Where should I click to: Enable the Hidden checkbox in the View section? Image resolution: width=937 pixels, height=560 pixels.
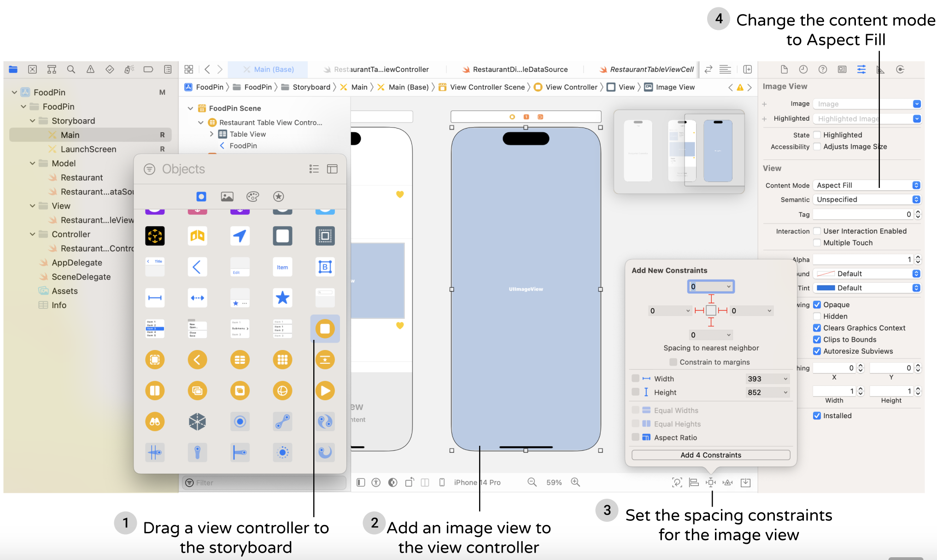point(817,316)
